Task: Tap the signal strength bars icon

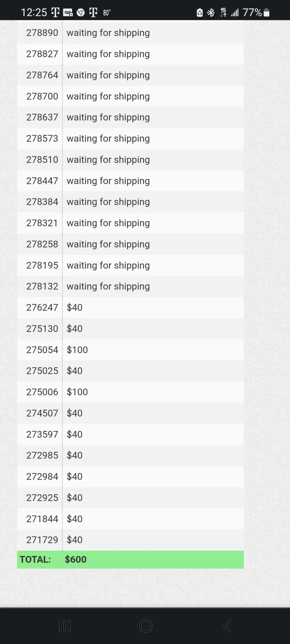Action: coord(235,13)
